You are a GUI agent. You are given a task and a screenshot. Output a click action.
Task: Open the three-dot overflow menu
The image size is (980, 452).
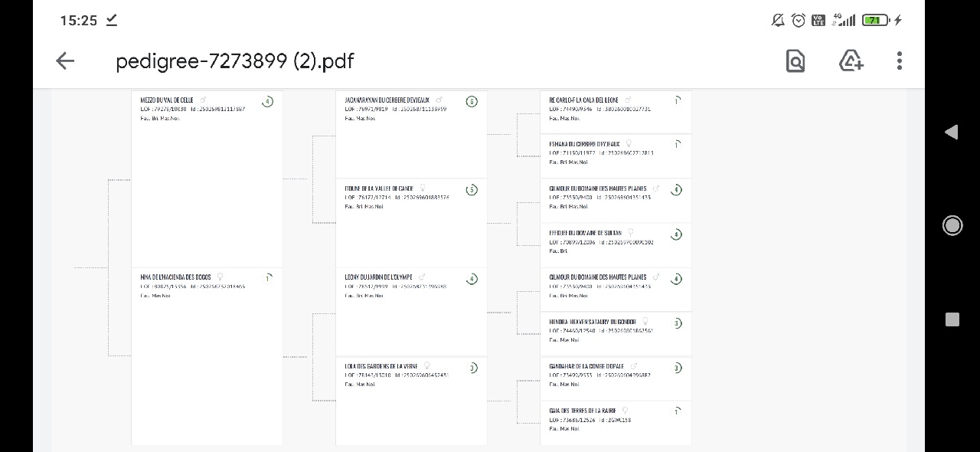tap(900, 61)
